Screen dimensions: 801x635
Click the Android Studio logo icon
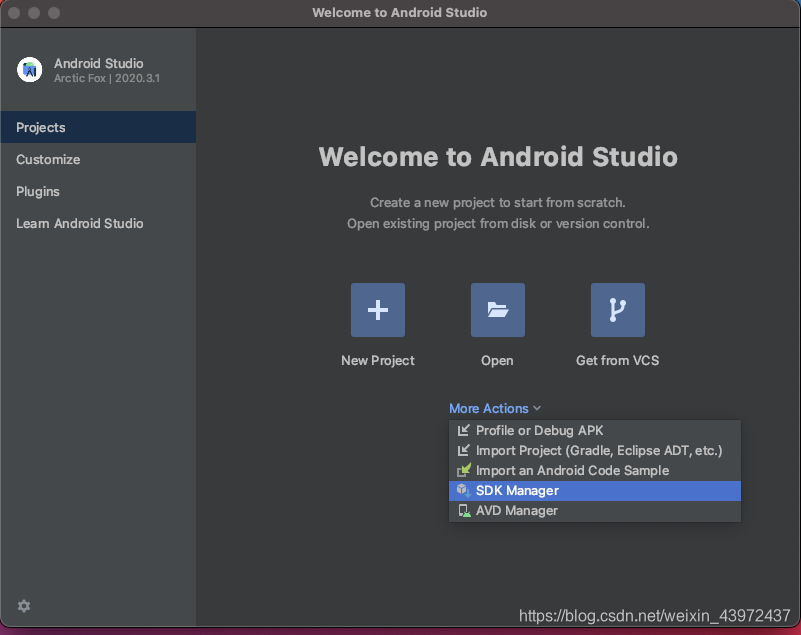point(30,69)
